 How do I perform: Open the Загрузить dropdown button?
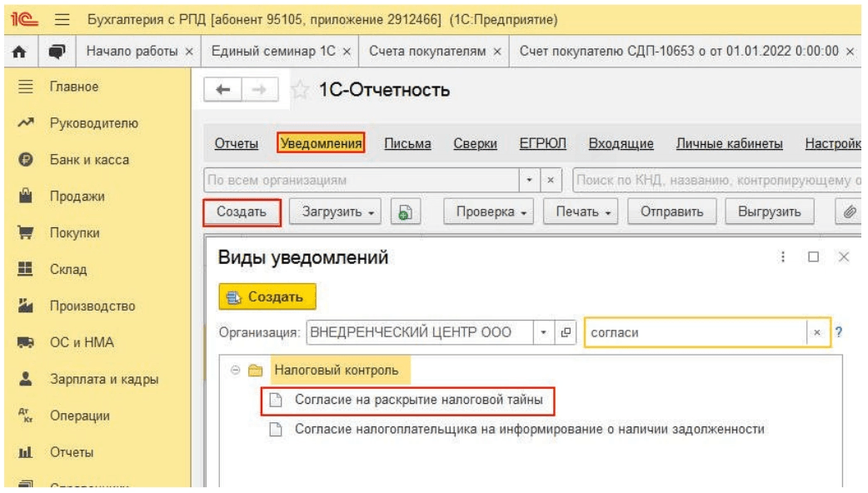[x=336, y=212]
